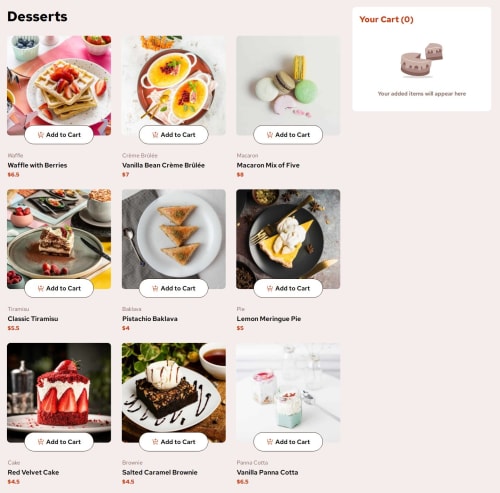Click the Desserts page heading
Viewport: 500px width, 493px height.
click(x=37, y=16)
